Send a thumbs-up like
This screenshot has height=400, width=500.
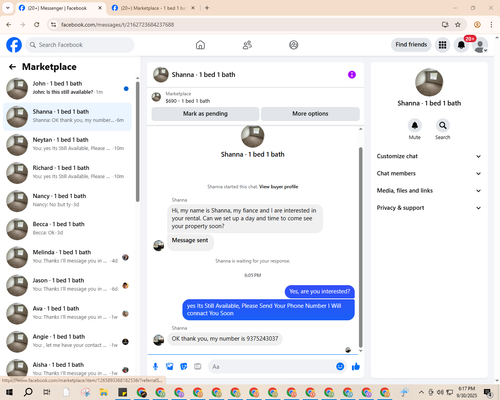pos(356,367)
